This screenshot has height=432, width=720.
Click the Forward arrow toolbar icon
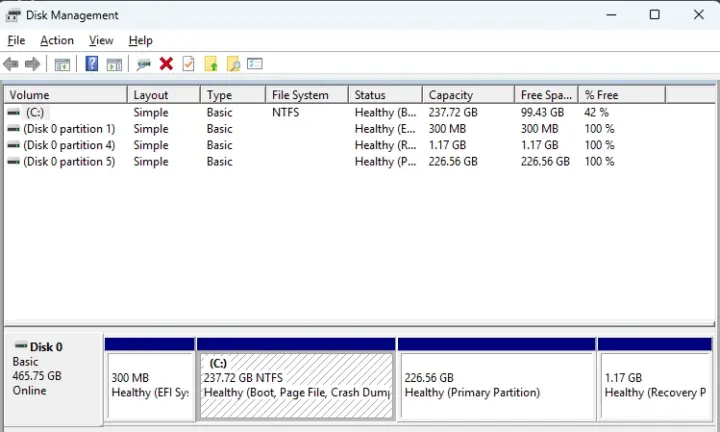click(x=32, y=64)
